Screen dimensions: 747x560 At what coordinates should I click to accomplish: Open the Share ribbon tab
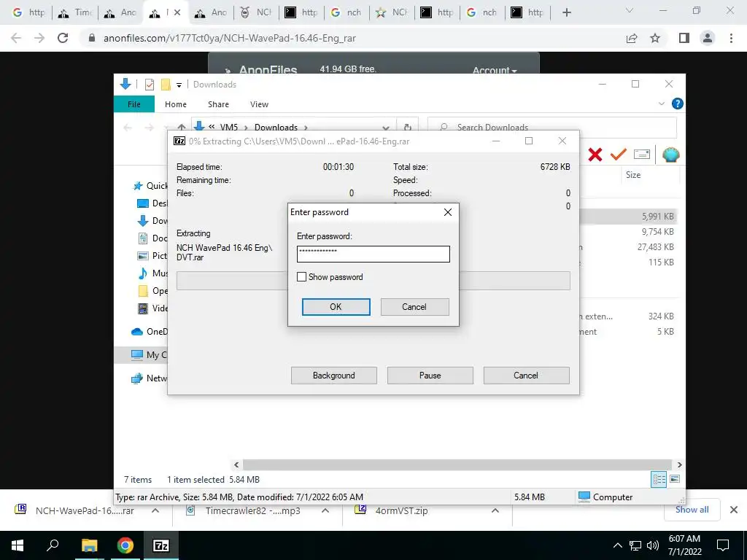[x=218, y=104]
